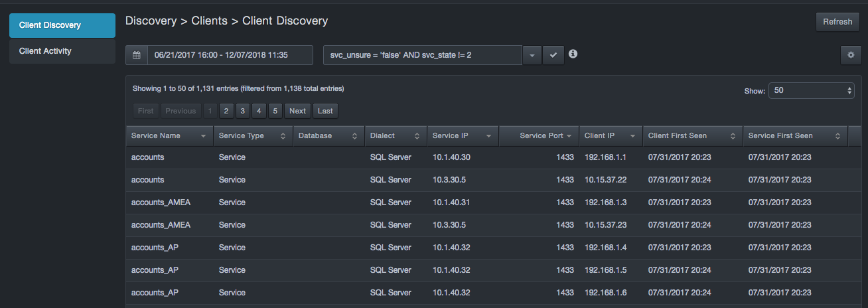Sort by Service Name column arrow
Screen dimensions: 868x308
point(203,136)
